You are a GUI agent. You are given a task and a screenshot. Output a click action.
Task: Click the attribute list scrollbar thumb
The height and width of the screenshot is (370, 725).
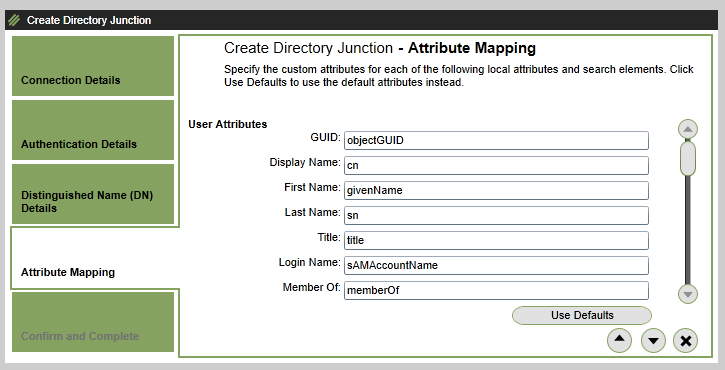point(688,159)
